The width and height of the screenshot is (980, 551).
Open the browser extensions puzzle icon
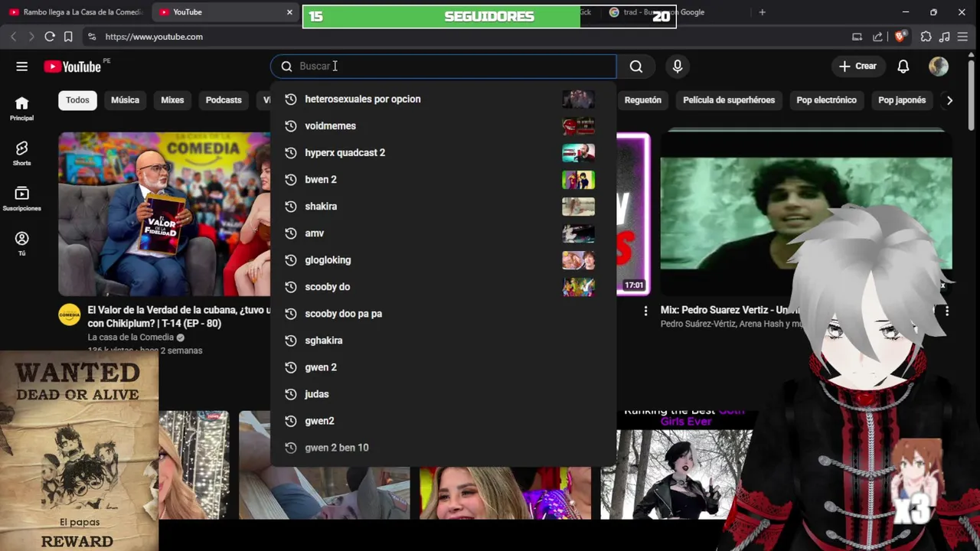(926, 37)
